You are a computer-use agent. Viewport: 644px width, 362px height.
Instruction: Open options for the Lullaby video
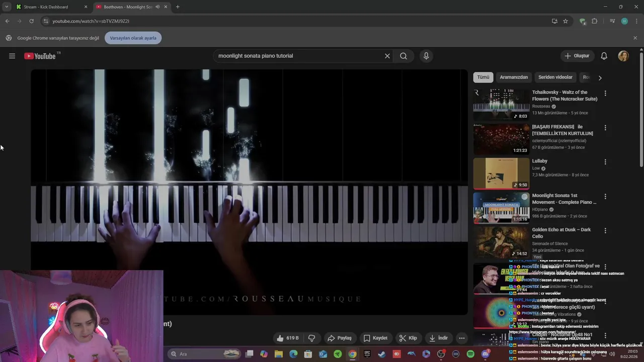[605, 162]
